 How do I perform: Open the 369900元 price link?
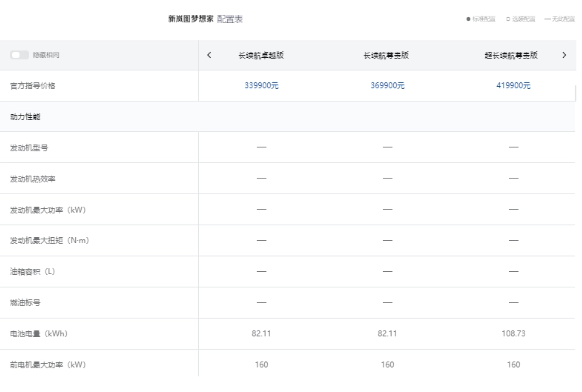point(388,85)
